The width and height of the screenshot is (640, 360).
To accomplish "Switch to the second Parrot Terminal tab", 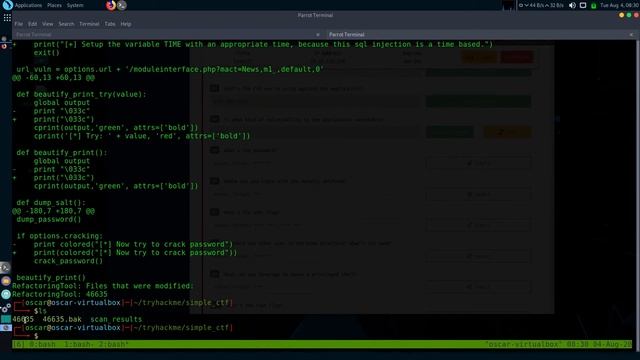I will 480,35.
